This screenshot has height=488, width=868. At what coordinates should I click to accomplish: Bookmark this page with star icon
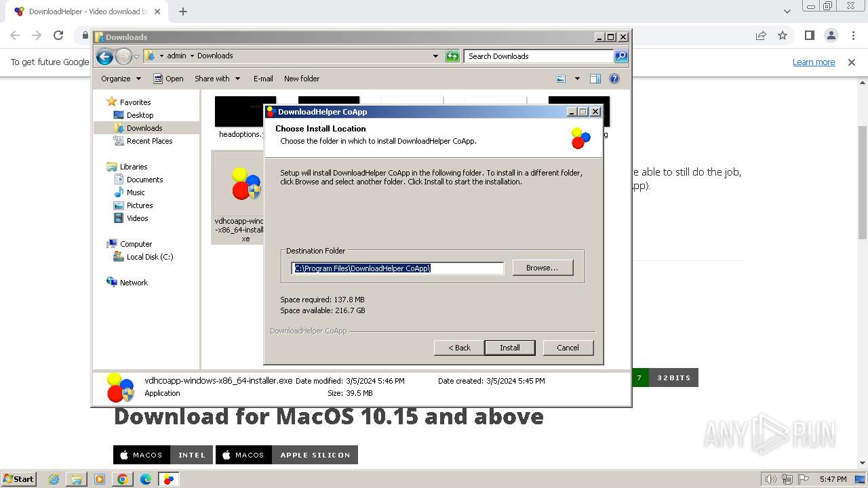pyautogui.click(x=783, y=35)
